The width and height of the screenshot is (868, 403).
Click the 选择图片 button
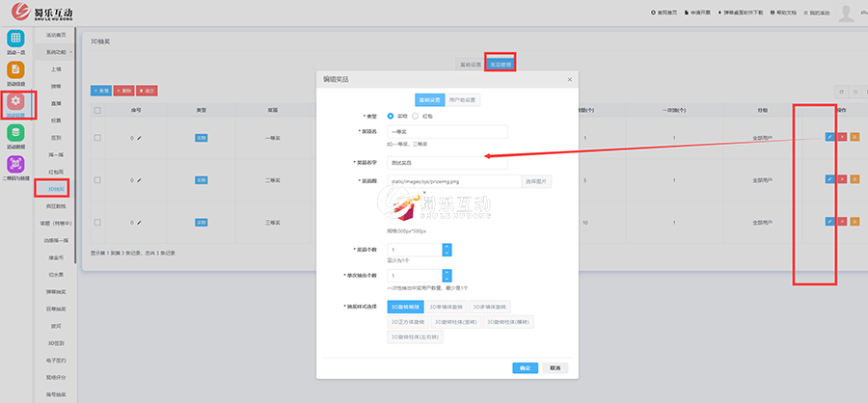[x=536, y=180]
